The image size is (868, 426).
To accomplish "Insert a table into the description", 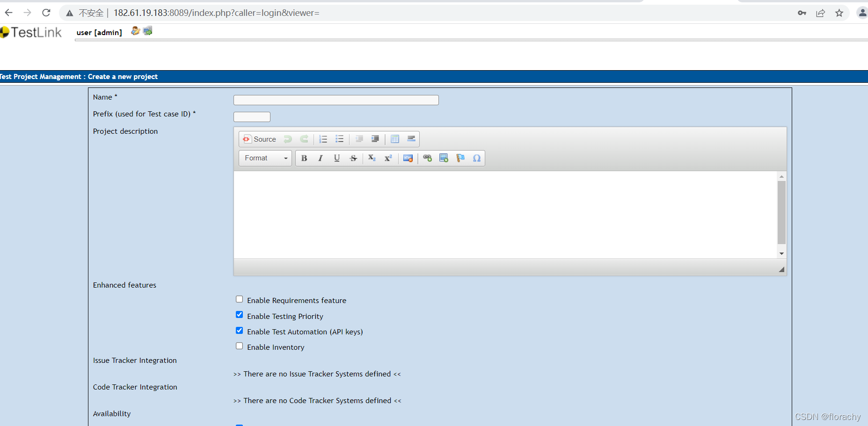I will (395, 139).
